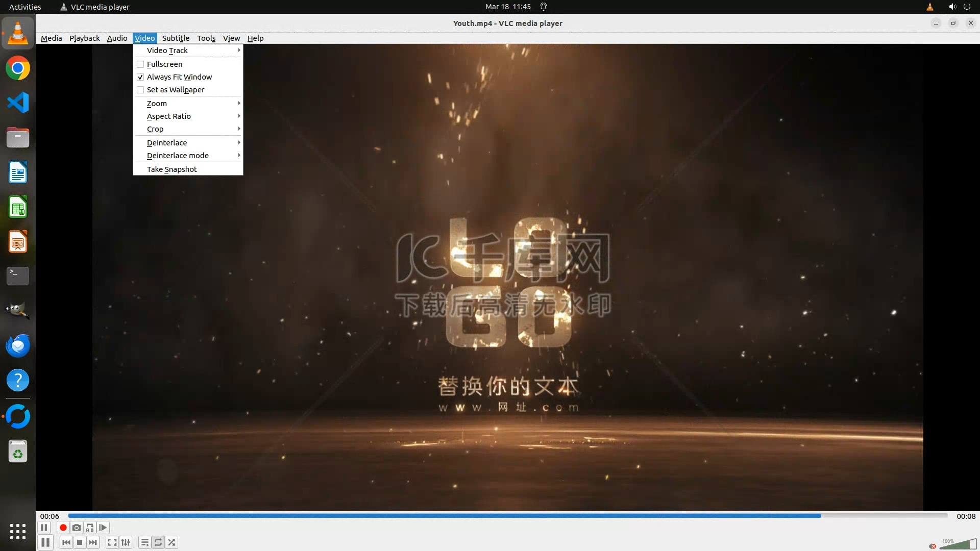Click the red Record button
The width and height of the screenshot is (980, 551).
pyautogui.click(x=63, y=528)
